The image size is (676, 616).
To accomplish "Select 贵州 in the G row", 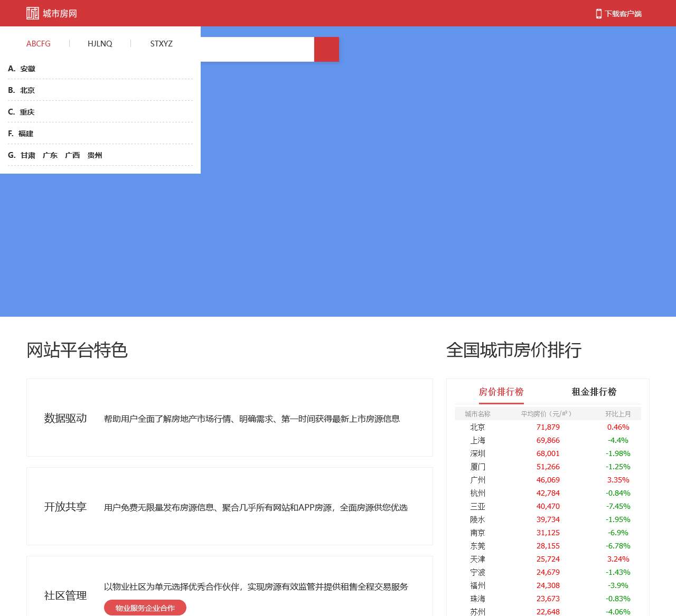I will [x=95, y=155].
